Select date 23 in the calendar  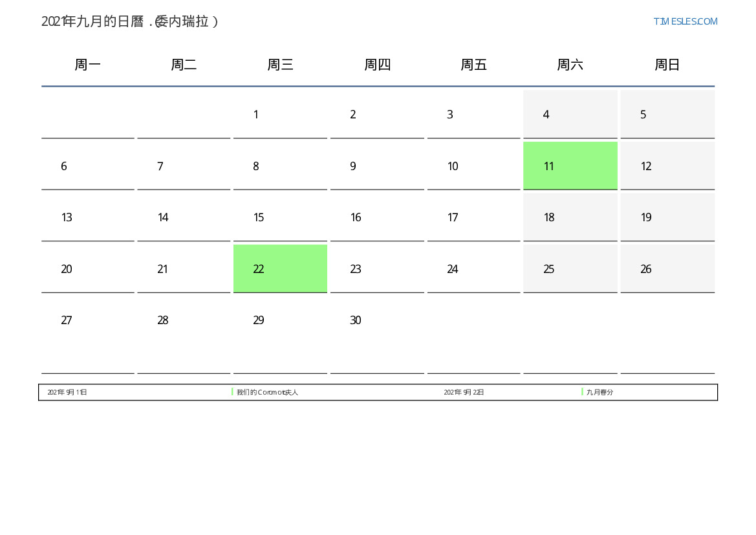[377, 268]
